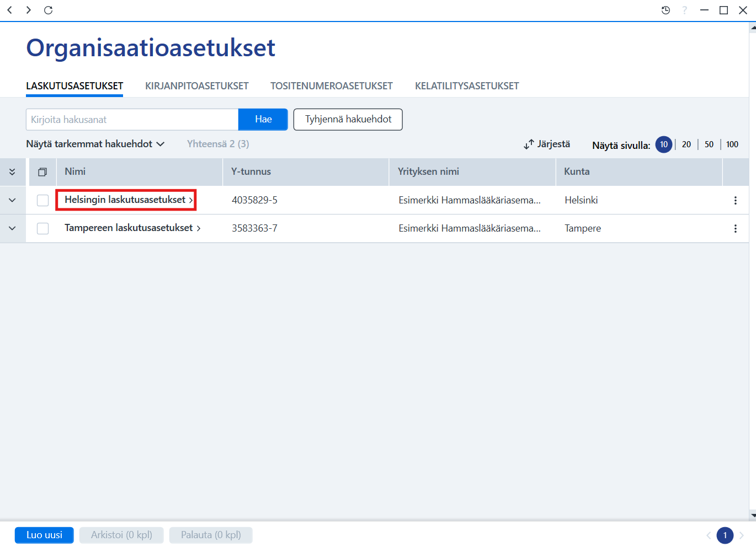Screen dimensions: 756x547
Task: Expand the Helsingin laskutusasetukset row chevron
Action: click(12, 201)
